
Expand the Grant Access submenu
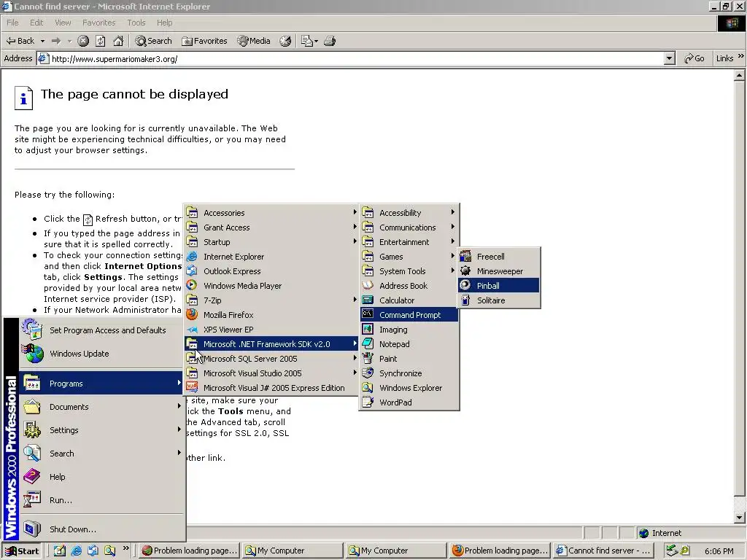[271, 227]
